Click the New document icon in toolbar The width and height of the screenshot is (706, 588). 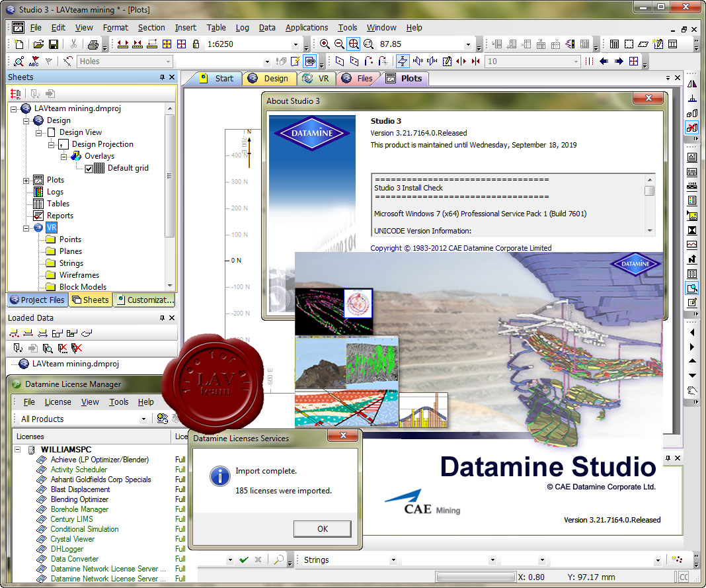(x=19, y=44)
